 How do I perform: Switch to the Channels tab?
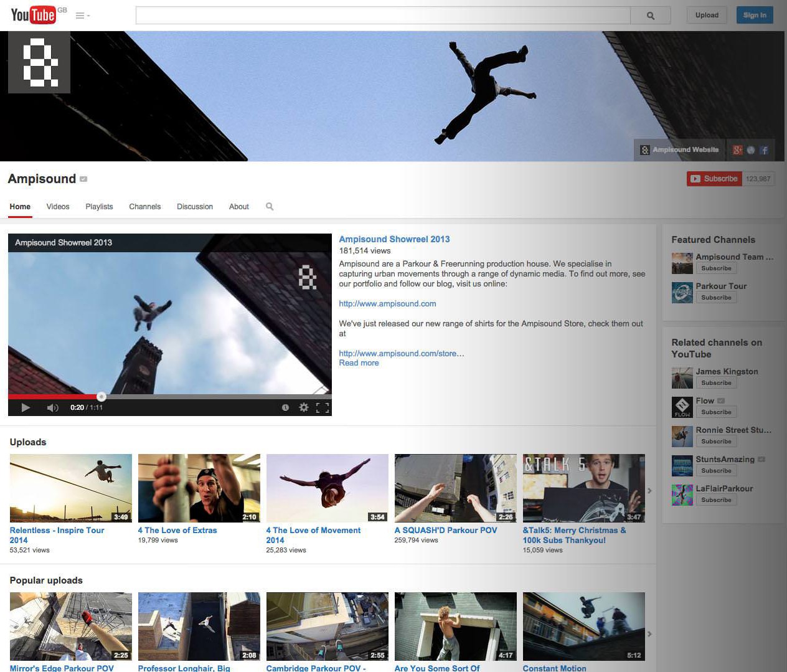click(x=144, y=207)
